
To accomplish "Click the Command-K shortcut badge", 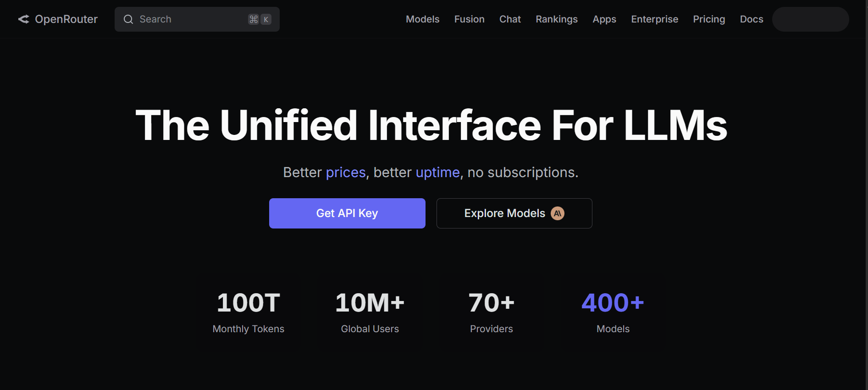I will [260, 19].
